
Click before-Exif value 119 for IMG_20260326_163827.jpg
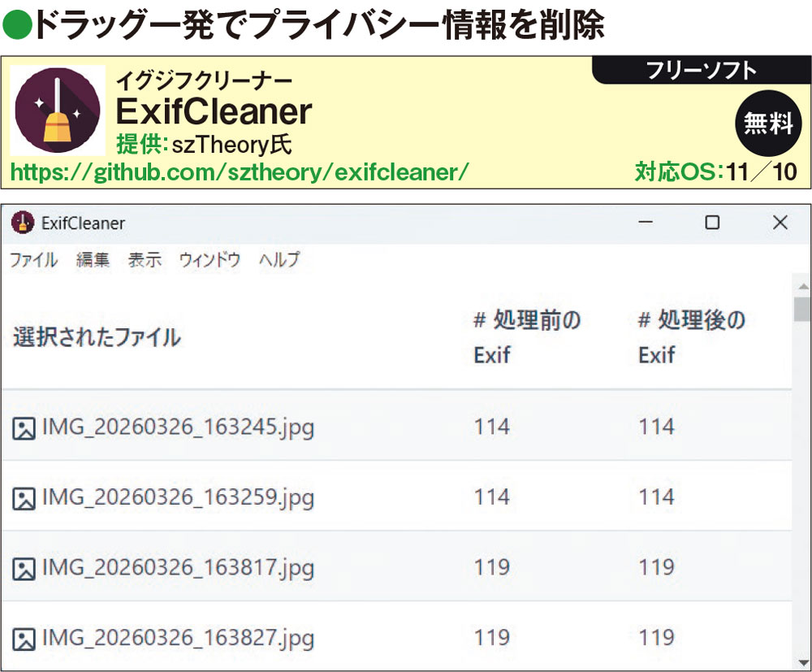[x=492, y=638]
